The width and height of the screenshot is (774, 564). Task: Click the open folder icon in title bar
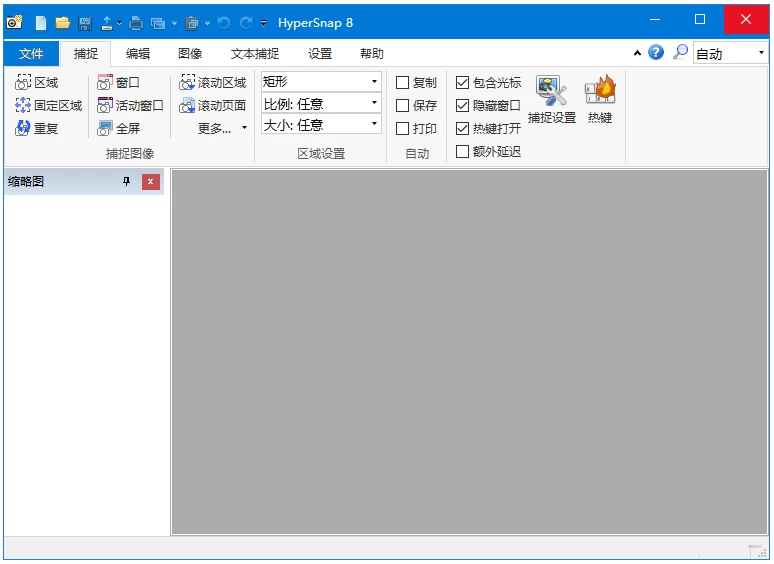[62, 23]
